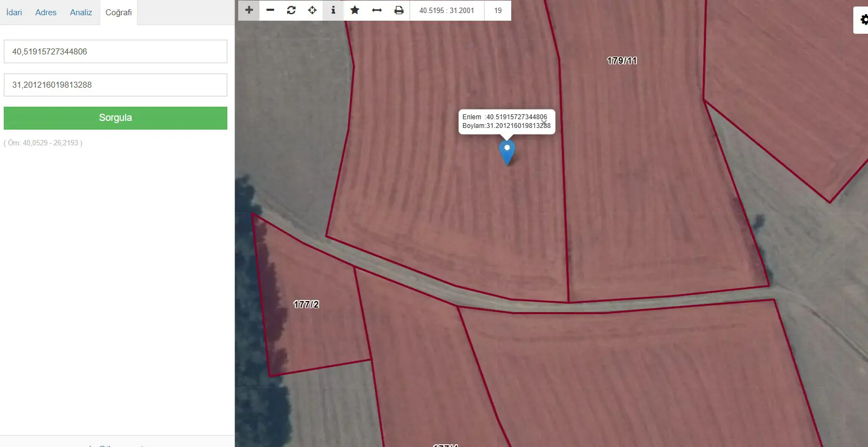The height and width of the screenshot is (447, 868).
Task: Focus the latitude field showing 40,51915727344806
Action: (115, 52)
